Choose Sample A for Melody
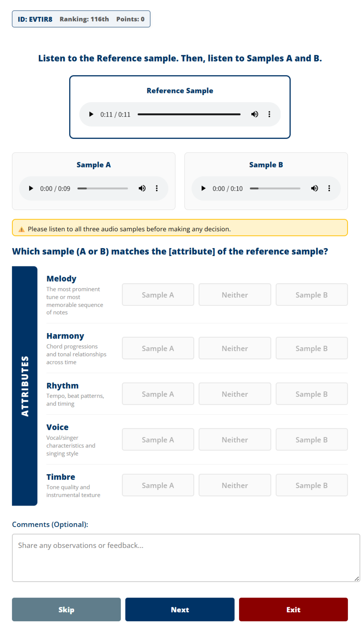364x637 pixels. pyautogui.click(x=158, y=295)
